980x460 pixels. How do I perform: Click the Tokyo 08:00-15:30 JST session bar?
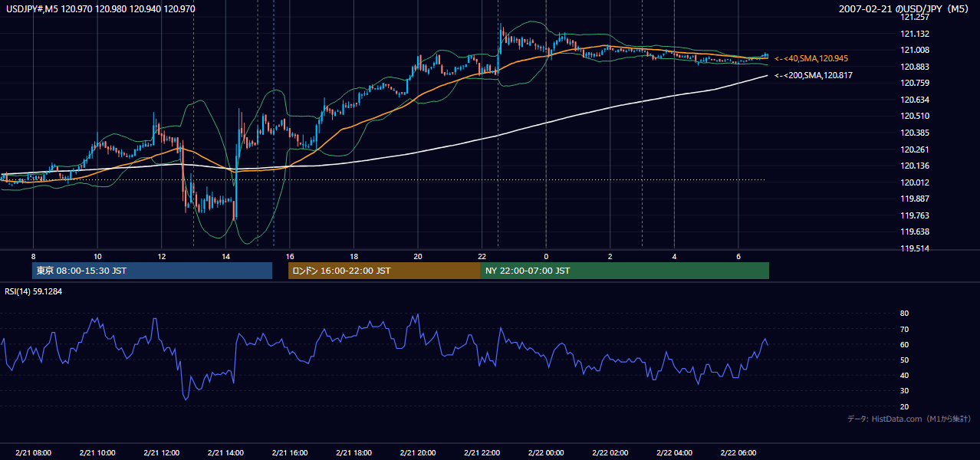click(x=152, y=271)
